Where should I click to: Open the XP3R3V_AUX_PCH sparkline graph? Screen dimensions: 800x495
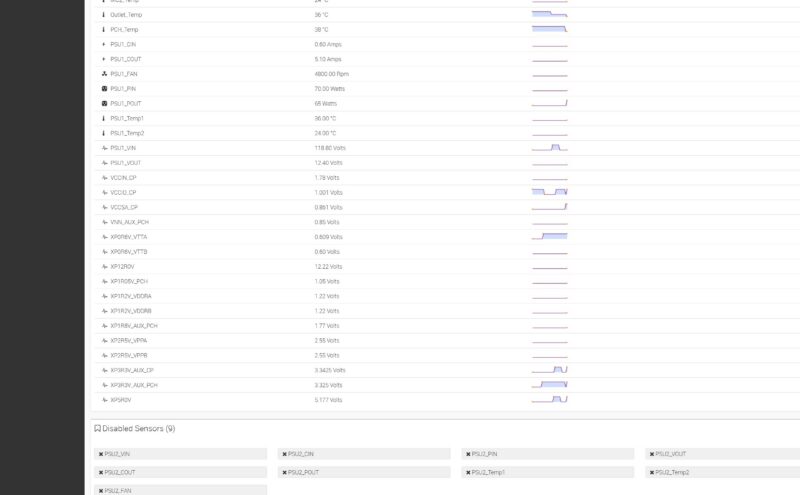pyautogui.click(x=549, y=385)
